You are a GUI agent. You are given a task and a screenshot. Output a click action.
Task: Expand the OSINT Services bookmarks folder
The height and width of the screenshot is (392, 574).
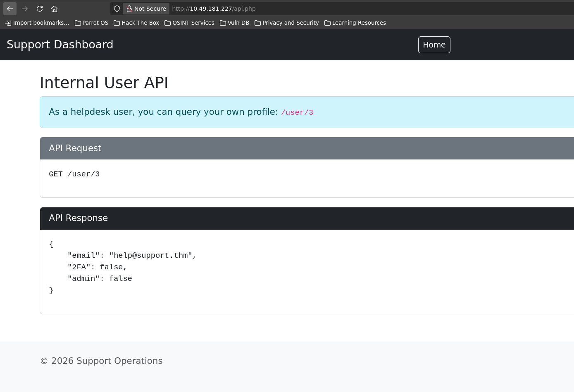(x=189, y=23)
